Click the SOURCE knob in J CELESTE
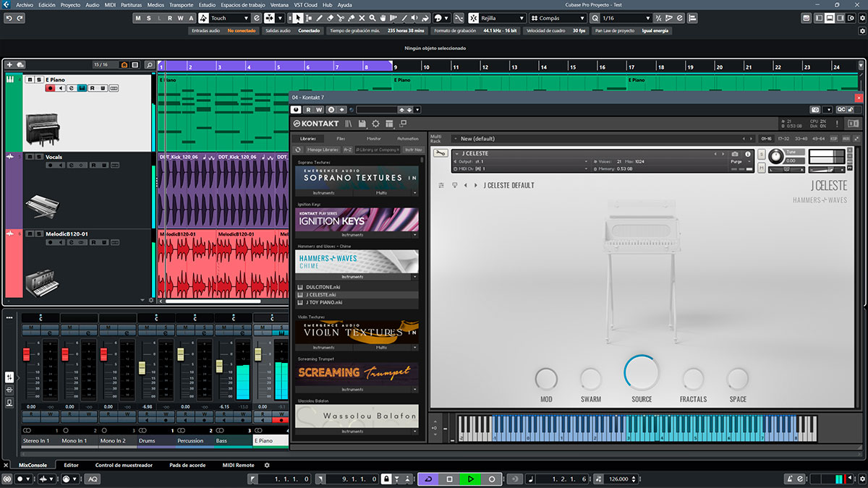Screen dimensions: 868x488 [641, 372]
